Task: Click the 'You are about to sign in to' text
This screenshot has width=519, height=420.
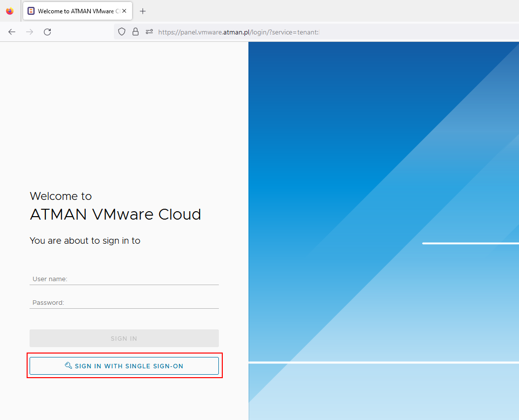Action: point(85,241)
